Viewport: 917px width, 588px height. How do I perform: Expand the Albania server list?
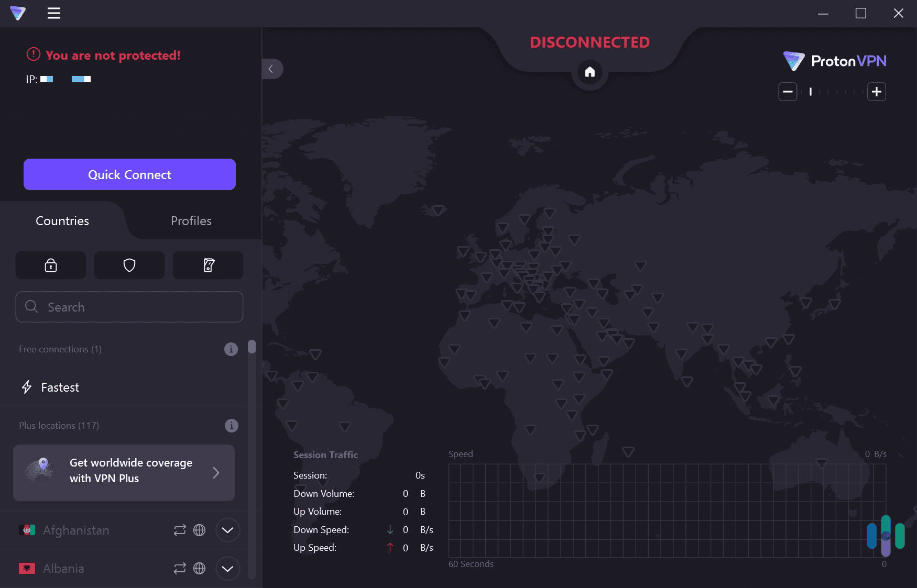pyautogui.click(x=227, y=568)
